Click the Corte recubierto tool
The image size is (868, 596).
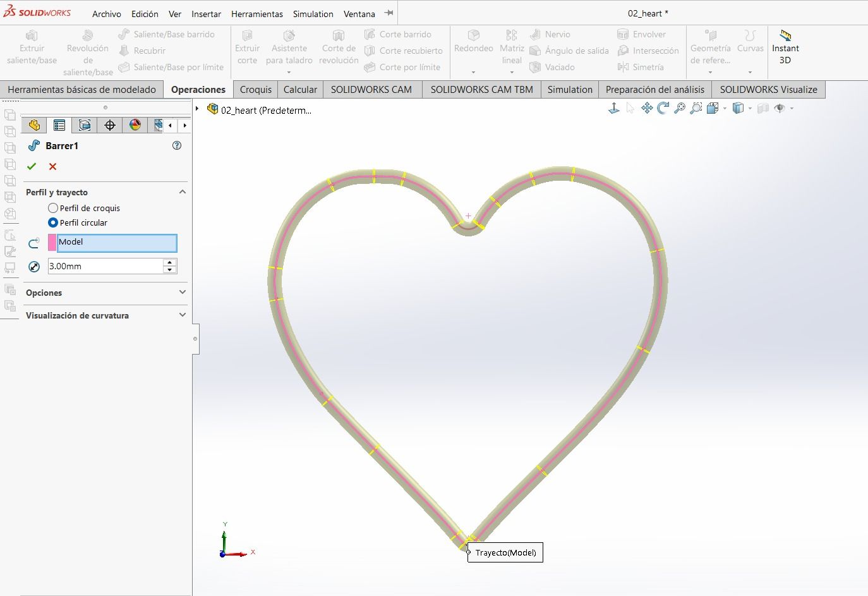point(404,51)
